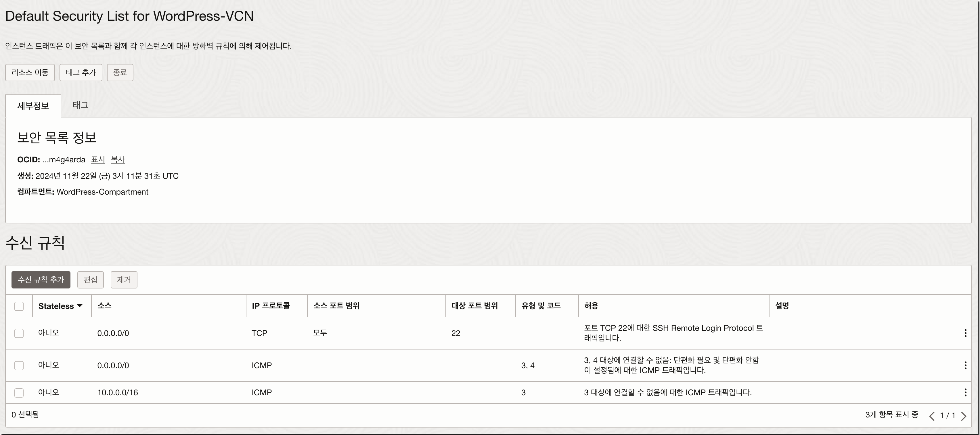The width and height of the screenshot is (980, 435).
Task: Click the 태그 추가 button
Action: pyautogui.click(x=81, y=72)
